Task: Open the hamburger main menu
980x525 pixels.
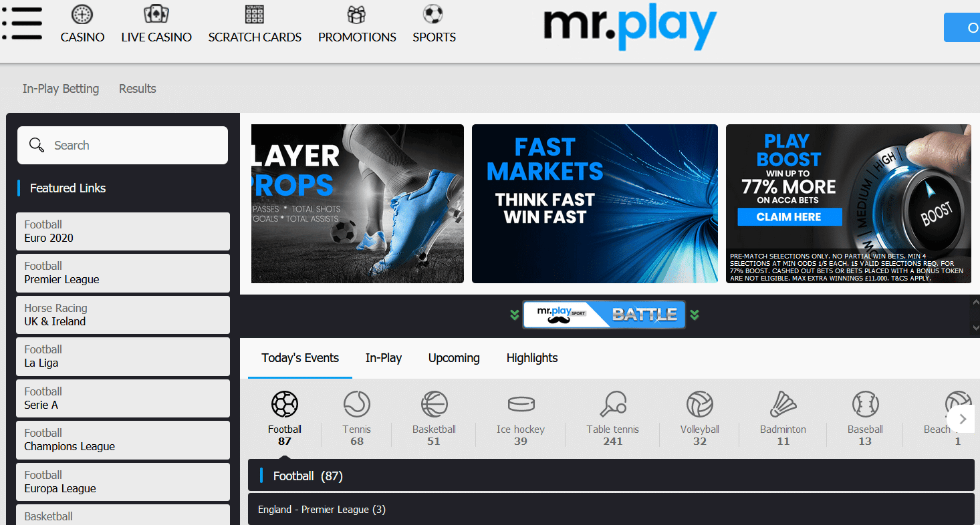Action: 22,24
